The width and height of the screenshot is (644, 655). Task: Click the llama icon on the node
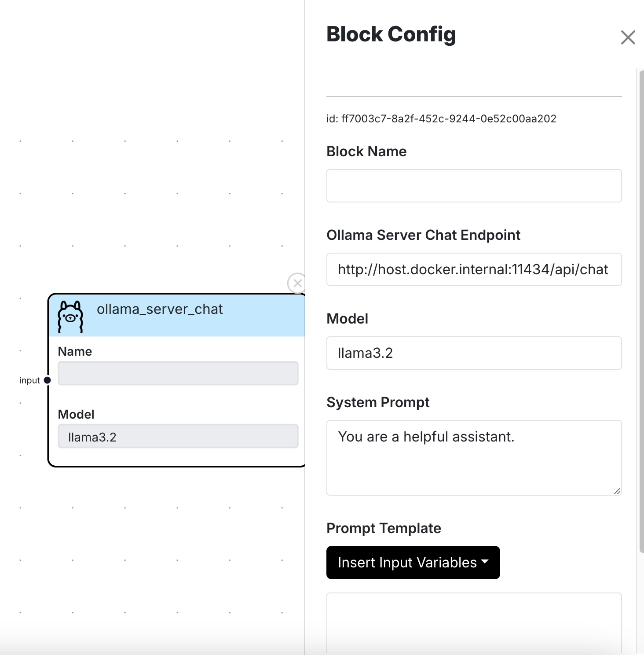tap(70, 316)
